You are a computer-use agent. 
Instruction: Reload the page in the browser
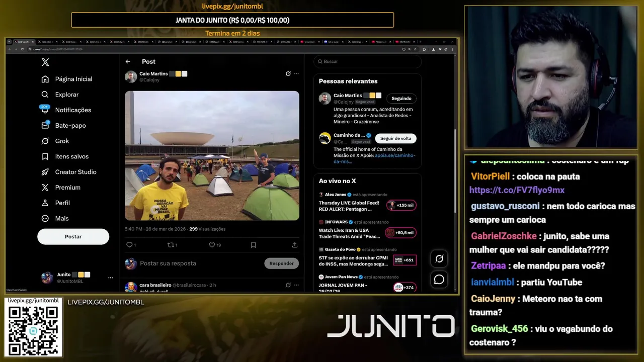[x=22, y=49]
